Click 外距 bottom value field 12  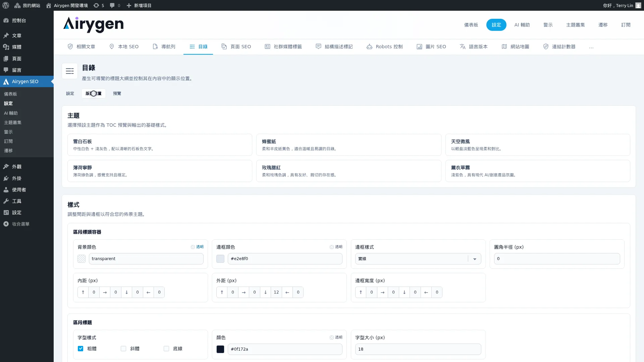(276, 292)
